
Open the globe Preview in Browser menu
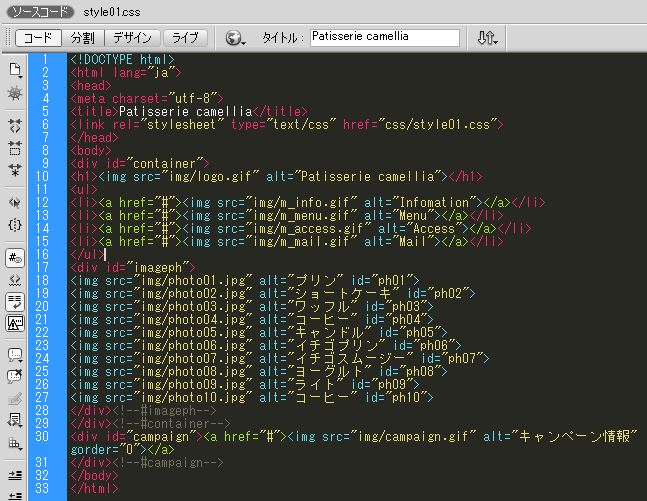[235, 38]
